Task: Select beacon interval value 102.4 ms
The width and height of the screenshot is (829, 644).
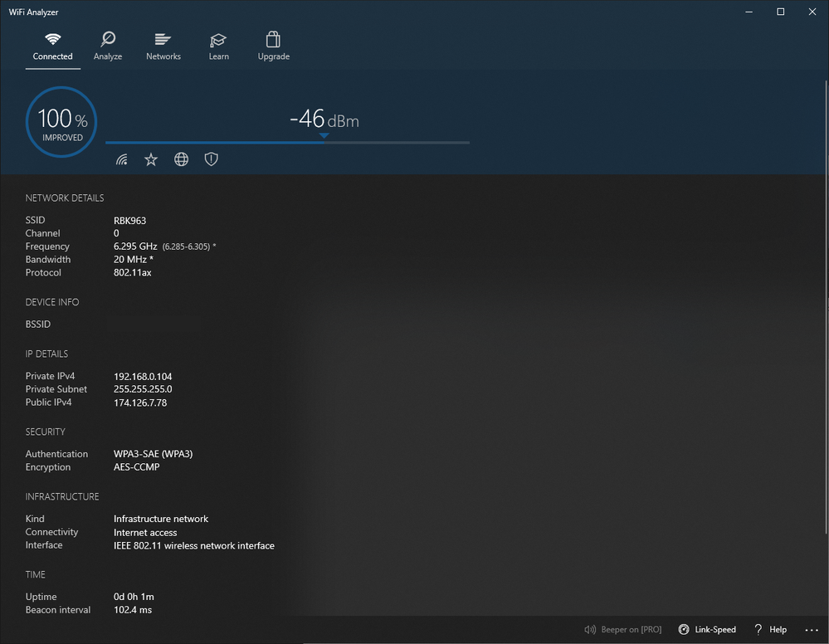Action: 133,610
